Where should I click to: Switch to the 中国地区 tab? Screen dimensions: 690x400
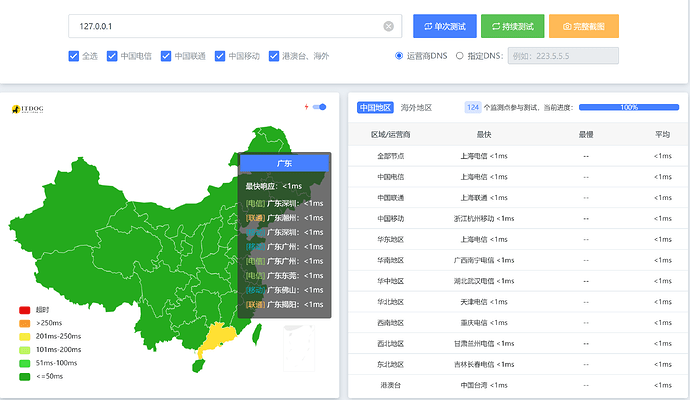click(375, 107)
